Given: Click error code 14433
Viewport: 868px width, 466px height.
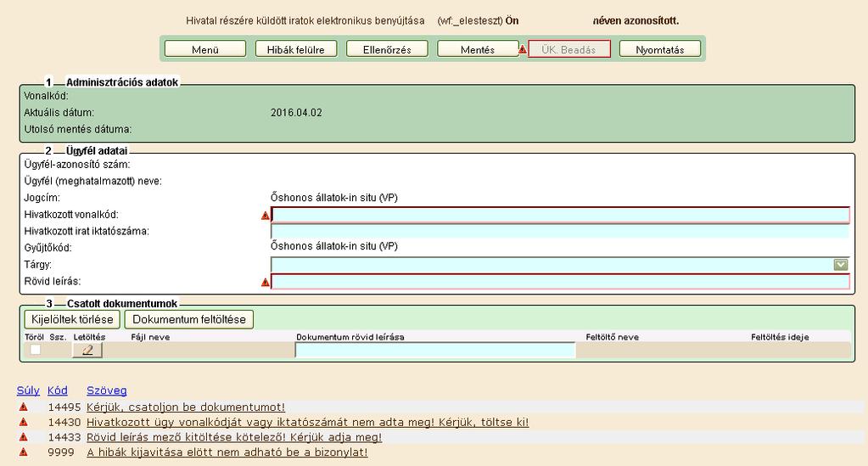Looking at the screenshot, I should (64, 437).
